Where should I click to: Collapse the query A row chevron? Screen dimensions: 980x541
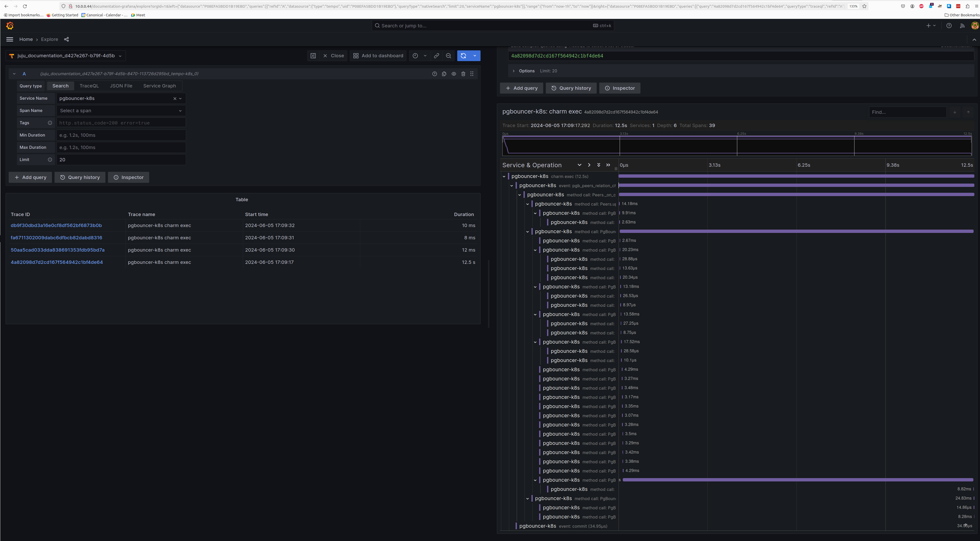(x=14, y=74)
